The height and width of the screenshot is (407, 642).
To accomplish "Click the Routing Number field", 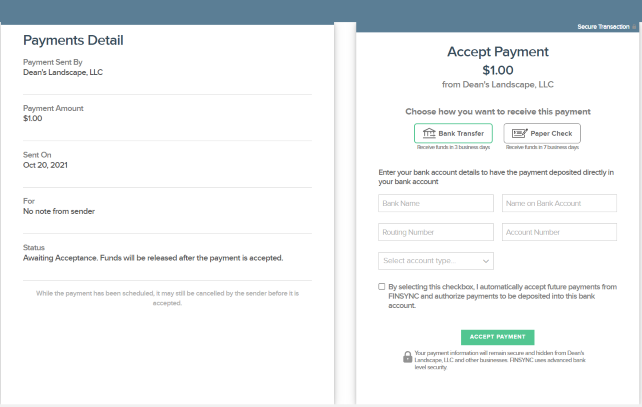I will 436,232.
